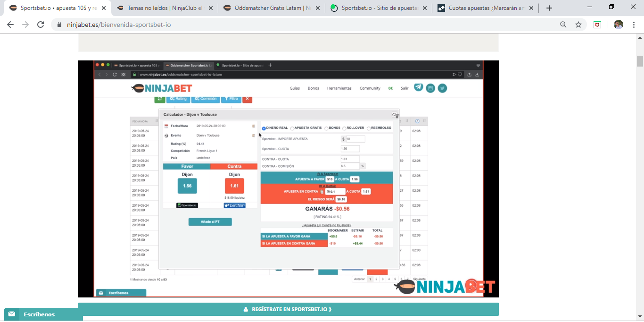Open the Bonos menu item
644x322 pixels.
click(314, 88)
